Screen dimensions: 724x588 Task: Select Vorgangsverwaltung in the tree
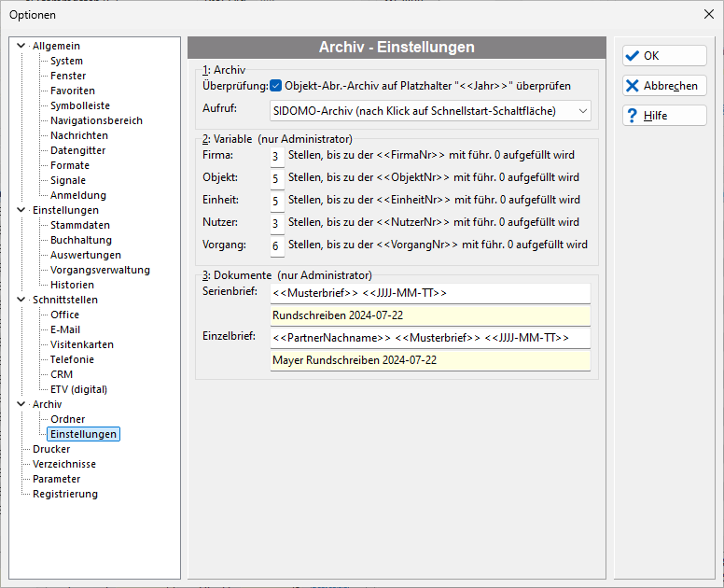(100, 270)
